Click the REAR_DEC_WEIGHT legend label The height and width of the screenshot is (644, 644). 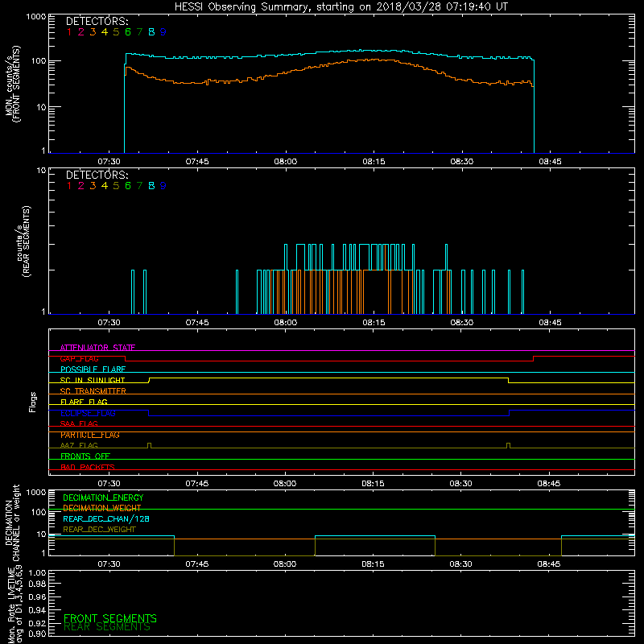99,530
